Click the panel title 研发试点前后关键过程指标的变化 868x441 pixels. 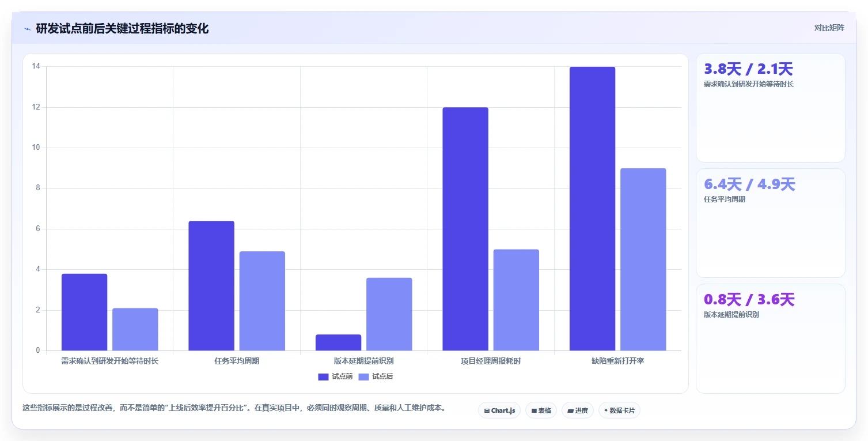tap(122, 29)
